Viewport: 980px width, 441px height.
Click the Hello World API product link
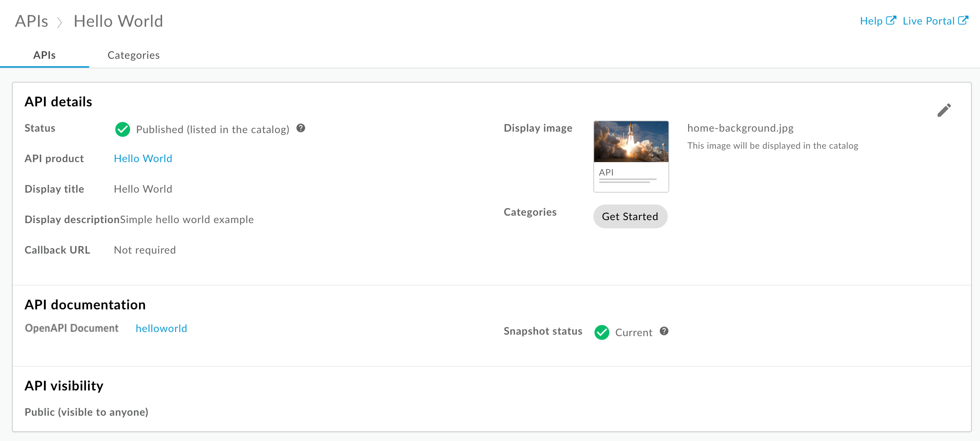tap(143, 158)
